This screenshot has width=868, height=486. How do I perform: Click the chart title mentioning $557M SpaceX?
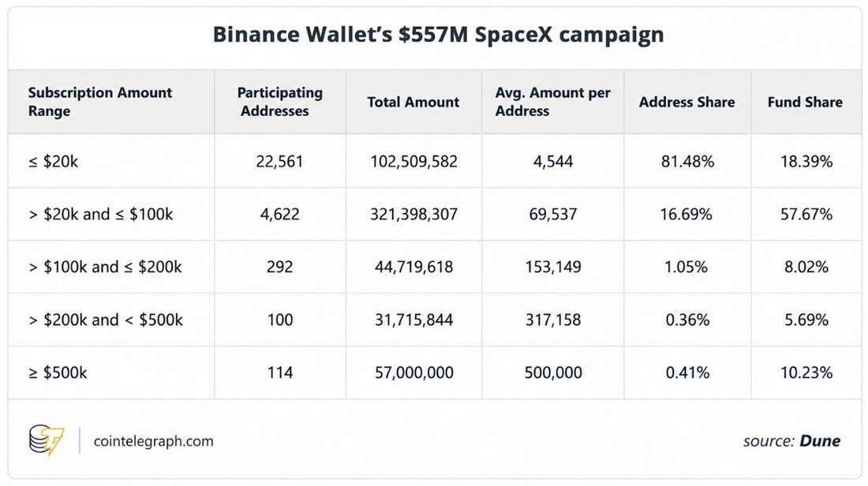click(439, 34)
